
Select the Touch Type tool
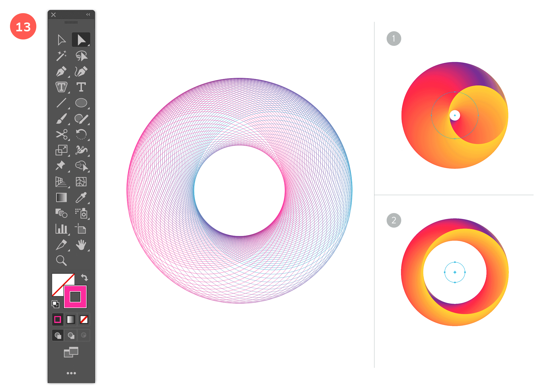point(61,87)
